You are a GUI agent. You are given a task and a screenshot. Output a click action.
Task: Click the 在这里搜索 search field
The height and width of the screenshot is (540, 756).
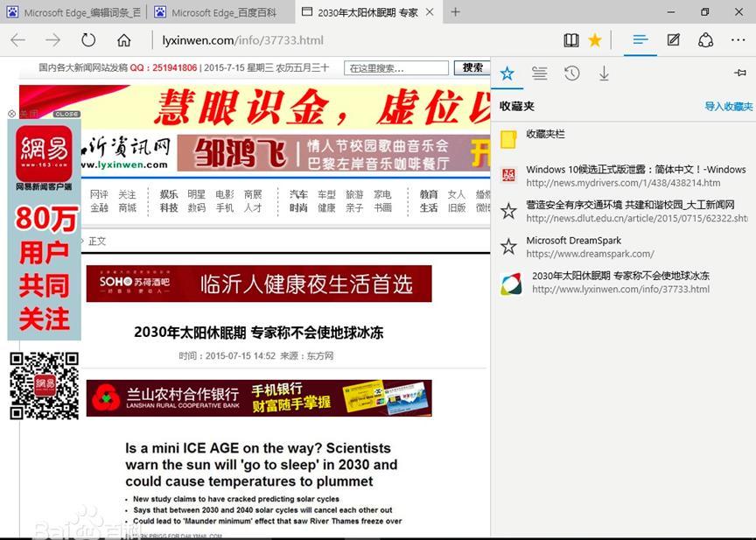coord(395,68)
